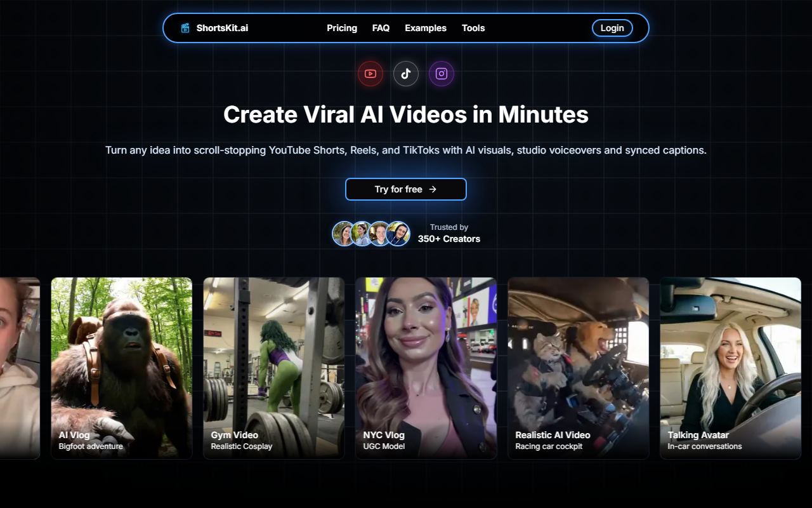Click the 'In-car conversations' caption
The image size is (812, 508).
[705, 446]
